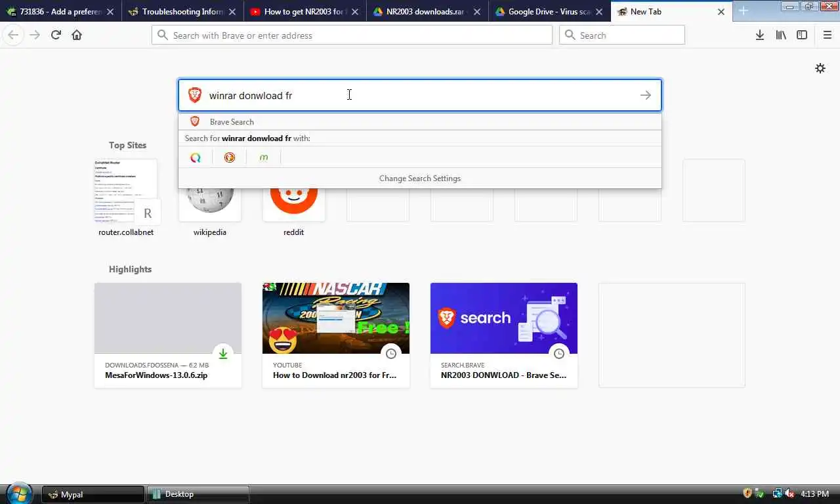The image size is (840, 504).
Task: Open the hamburger application menu
Action: 827,35
